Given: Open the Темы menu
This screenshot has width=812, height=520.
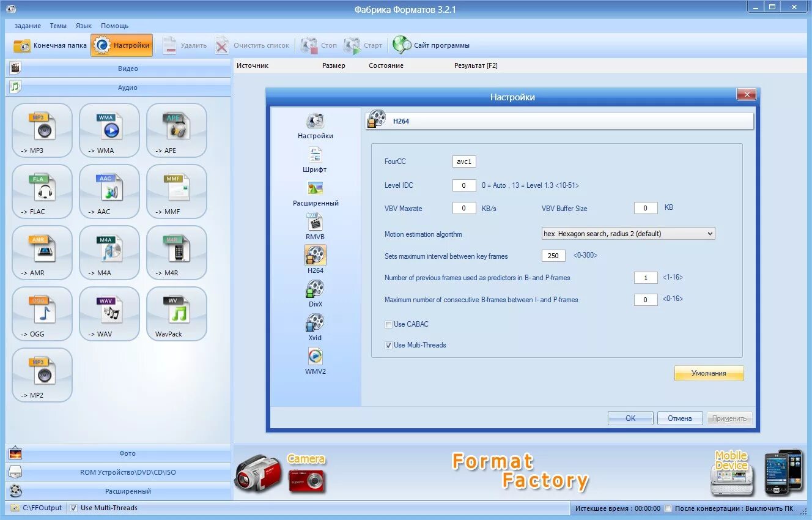Looking at the screenshot, I should pyautogui.click(x=58, y=26).
